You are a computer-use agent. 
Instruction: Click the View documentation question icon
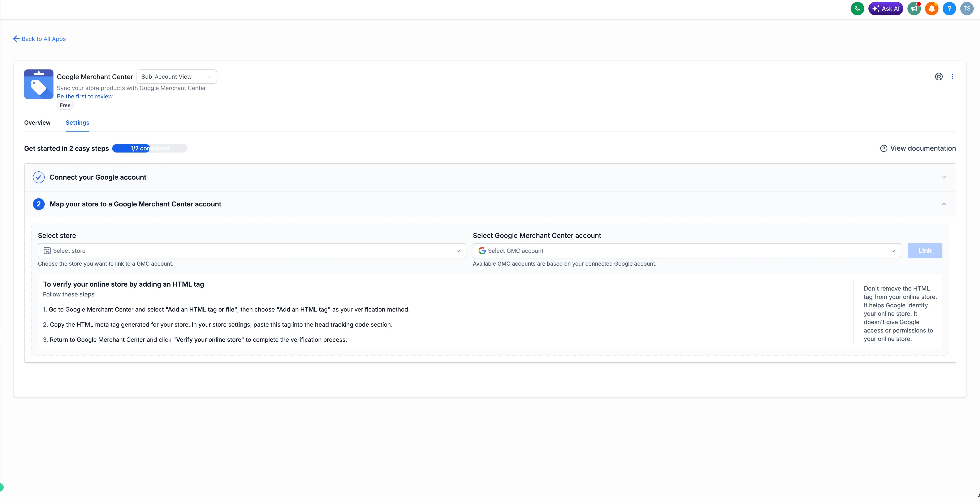pos(884,148)
